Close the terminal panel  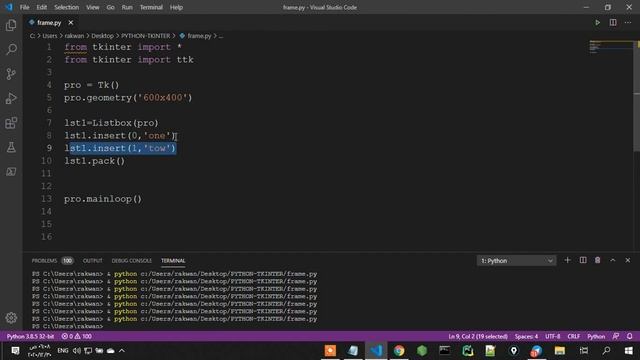point(628,260)
